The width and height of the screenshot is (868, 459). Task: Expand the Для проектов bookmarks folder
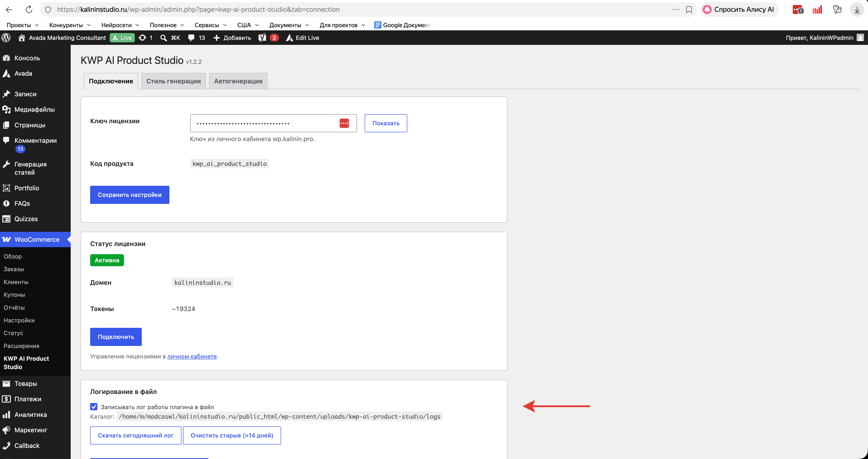tap(342, 25)
